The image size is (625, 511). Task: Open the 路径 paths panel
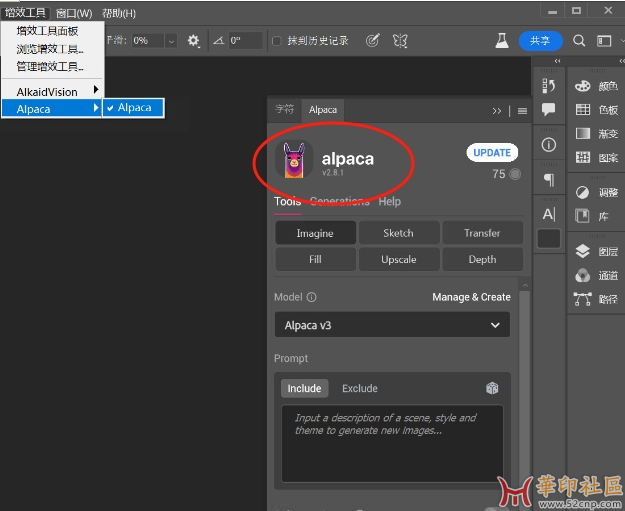coord(596,299)
